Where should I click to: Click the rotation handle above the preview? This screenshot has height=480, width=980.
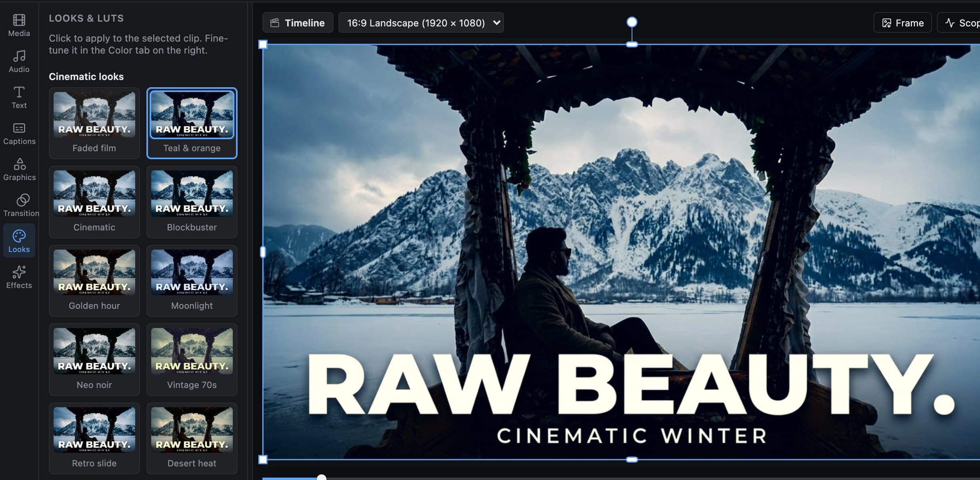click(x=632, y=22)
